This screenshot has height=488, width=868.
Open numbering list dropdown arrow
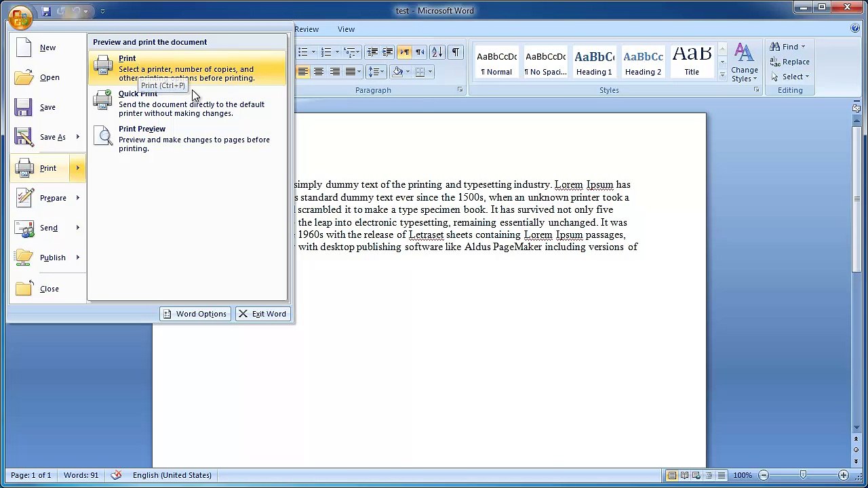point(337,52)
